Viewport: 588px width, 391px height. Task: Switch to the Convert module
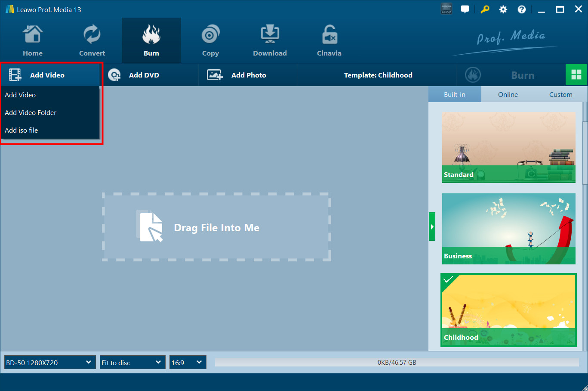tap(92, 41)
